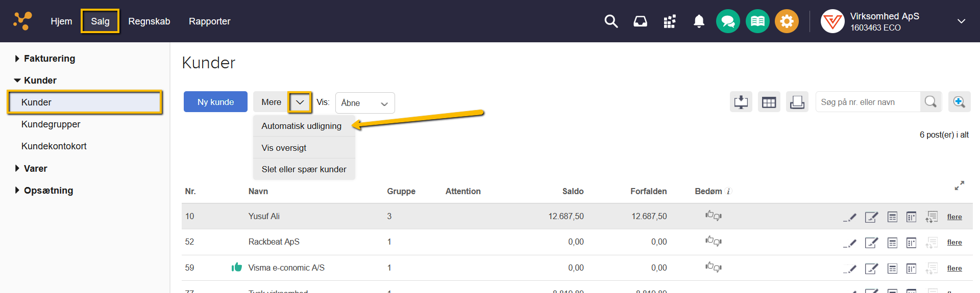980x293 pixels.
Task: Toggle rating thumbs for Rackbeat ApS
Action: click(713, 242)
